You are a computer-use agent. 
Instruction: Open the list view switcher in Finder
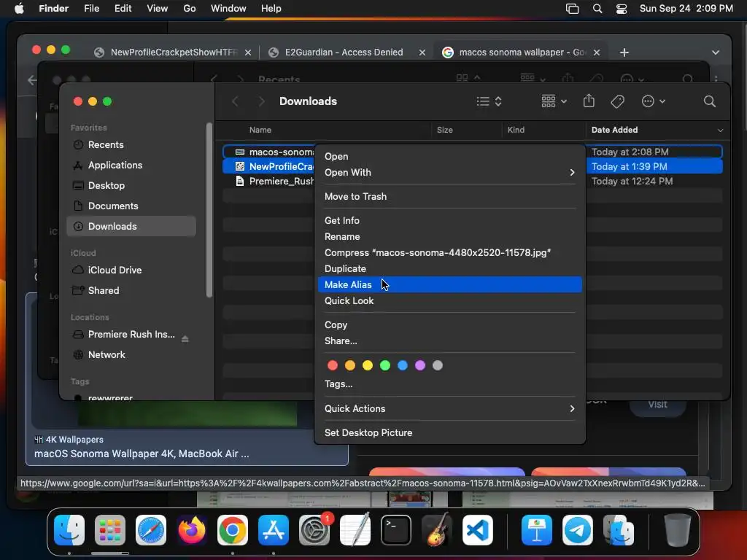489,101
